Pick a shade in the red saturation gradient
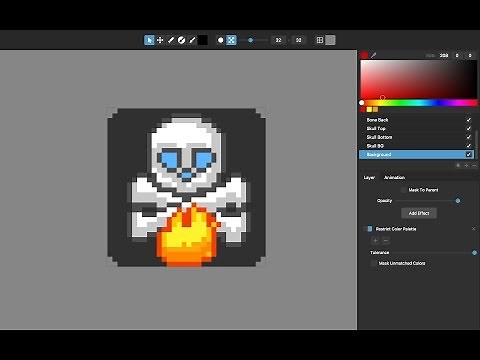Viewport: 480px width, 360px height. pyautogui.click(x=419, y=79)
